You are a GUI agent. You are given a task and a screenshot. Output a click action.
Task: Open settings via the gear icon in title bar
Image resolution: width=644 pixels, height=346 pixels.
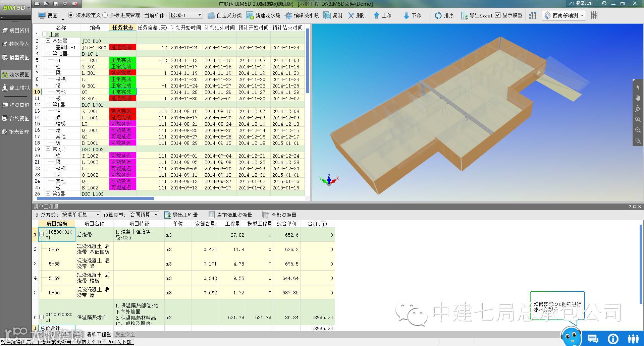click(x=65, y=4)
